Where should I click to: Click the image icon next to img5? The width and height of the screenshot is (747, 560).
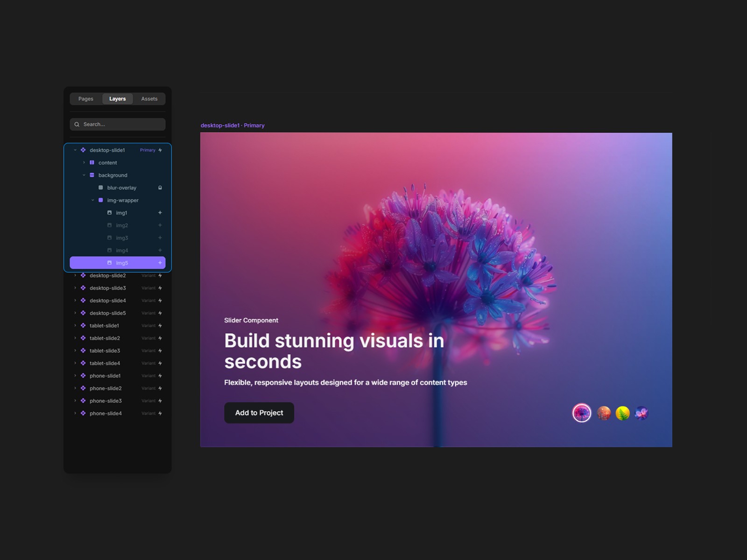click(109, 263)
